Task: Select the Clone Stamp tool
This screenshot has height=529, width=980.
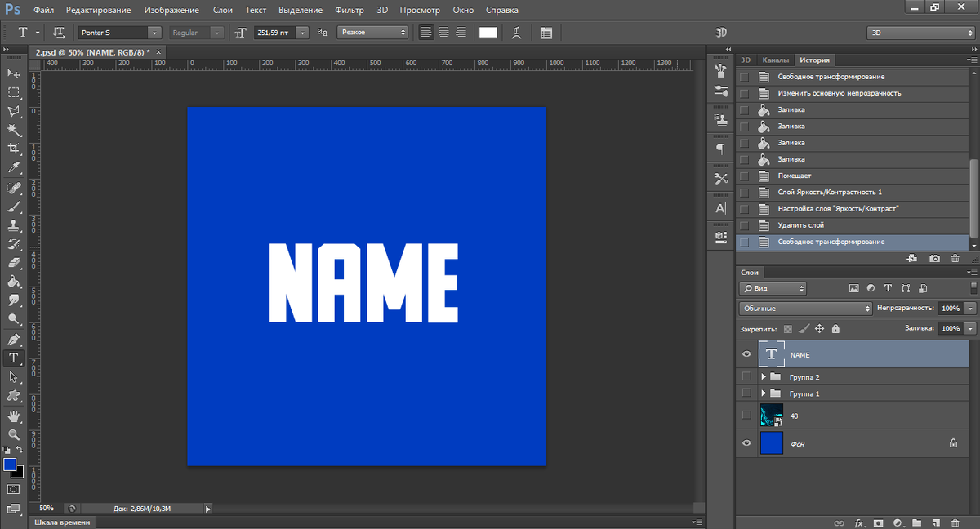Action: point(14,226)
